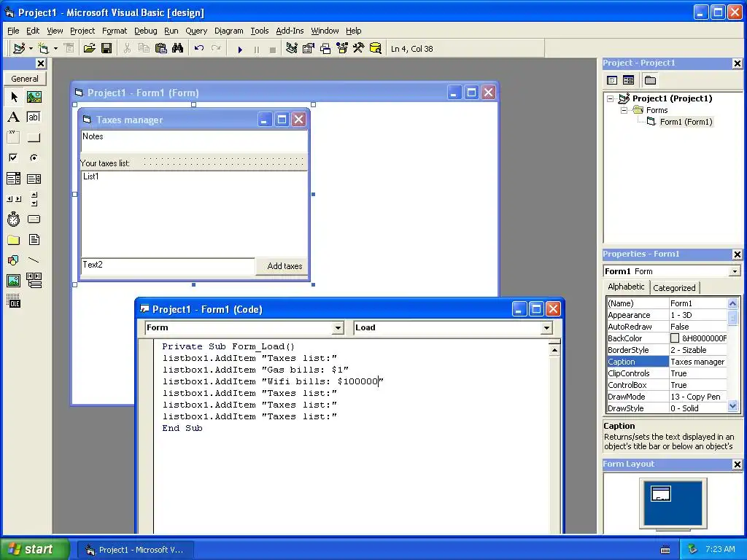This screenshot has width=747, height=560.
Task: Click the Find binoculars icon
Action: tap(178, 49)
